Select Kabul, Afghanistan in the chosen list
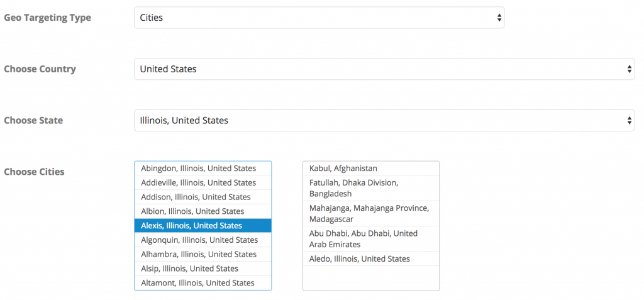 [343, 169]
